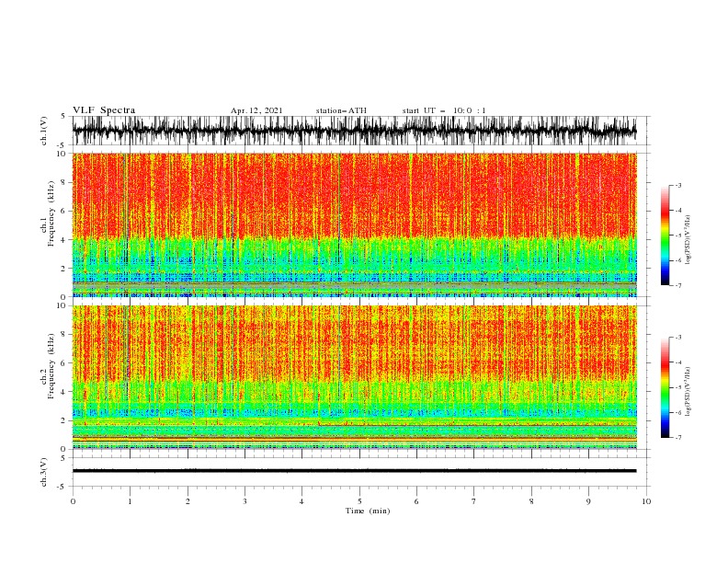The image size is (728, 563).
Task: Click time axis tick label "9"
Action: point(588,501)
